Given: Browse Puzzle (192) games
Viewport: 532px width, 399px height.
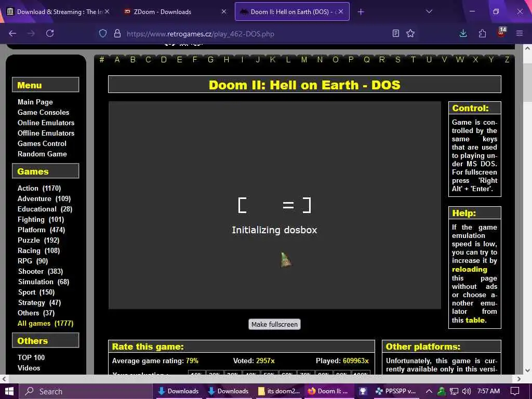Looking at the screenshot, I should (x=38, y=240).
